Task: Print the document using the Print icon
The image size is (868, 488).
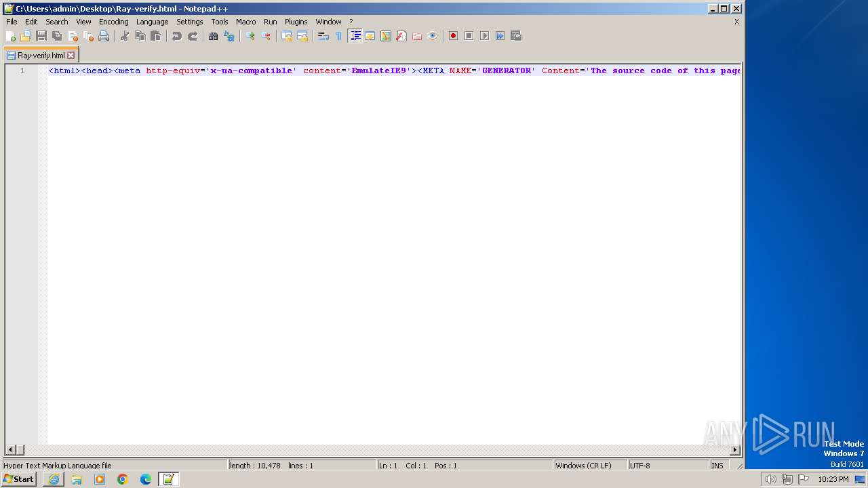Action: click(x=104, y=36)
